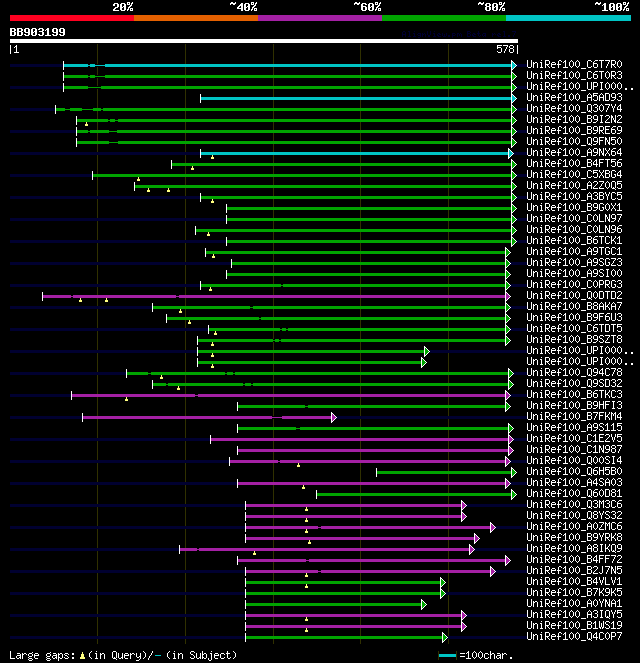The height and width of the screenshot is (663, 640).
Task: Select UniRef100_Q94C78 label
Action: (574, 372)
